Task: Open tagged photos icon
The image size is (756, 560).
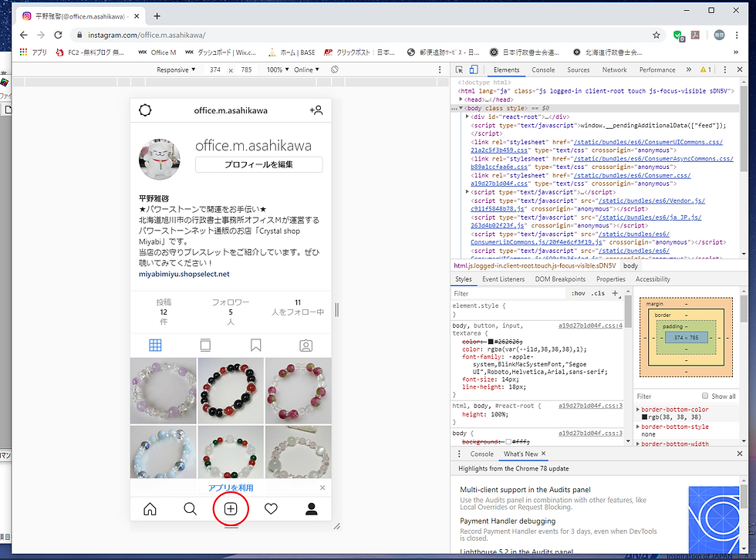Action: [305, 345]
